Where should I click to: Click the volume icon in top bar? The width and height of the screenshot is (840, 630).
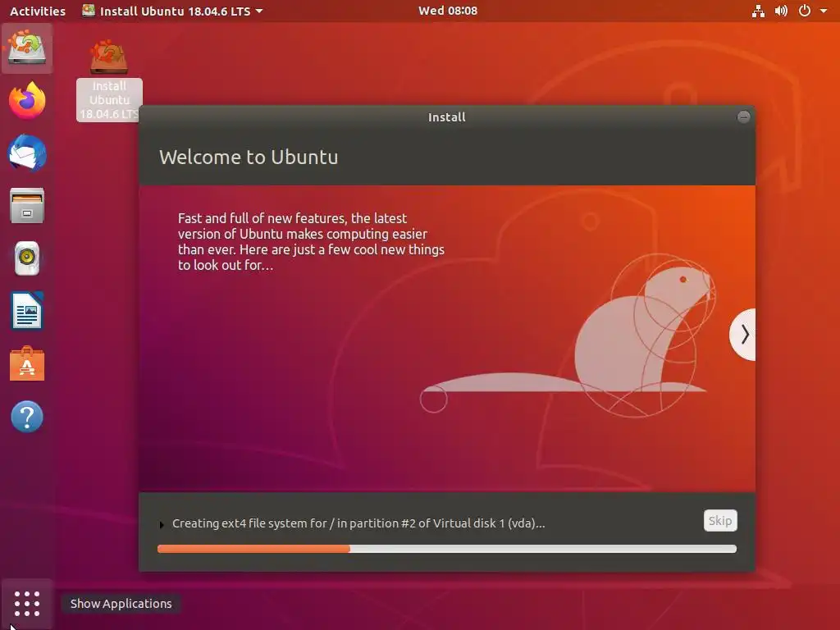coord(781,11)
